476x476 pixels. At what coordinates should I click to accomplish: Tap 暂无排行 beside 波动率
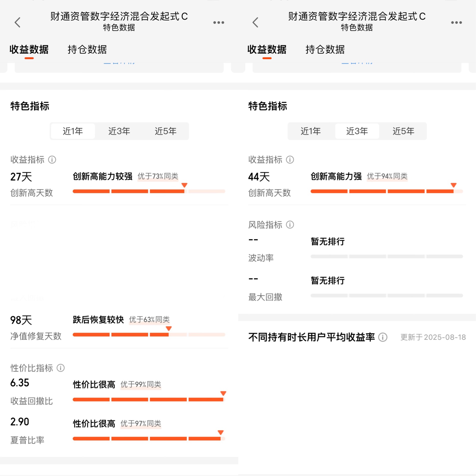click(x=328, y=241)
